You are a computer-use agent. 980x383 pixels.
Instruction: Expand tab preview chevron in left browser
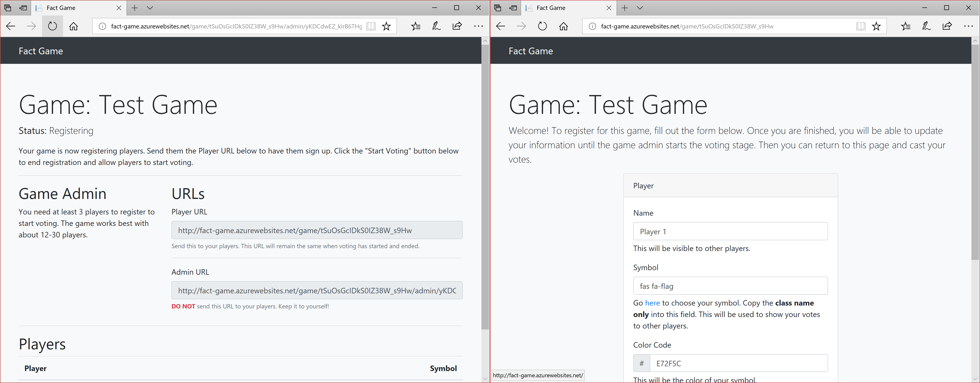click(x=150, y=8)
